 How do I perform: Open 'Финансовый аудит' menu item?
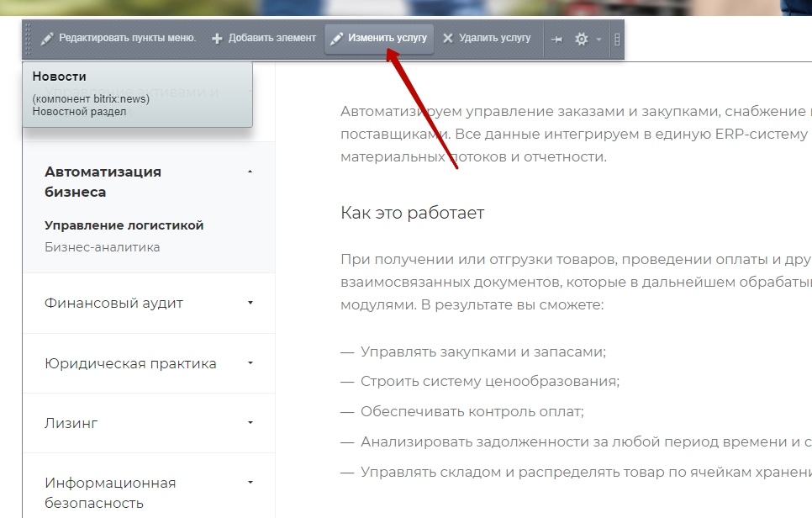tap(113, 303)
